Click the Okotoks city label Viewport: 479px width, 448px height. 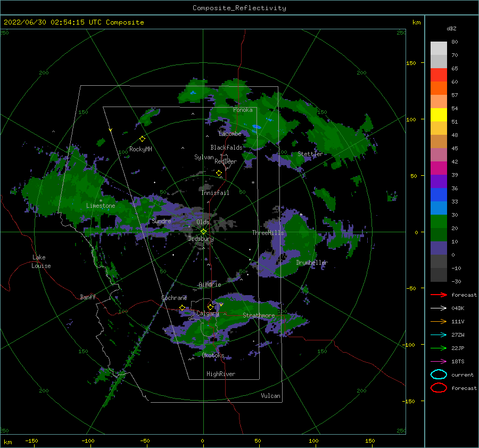click(x=213, y=355)
